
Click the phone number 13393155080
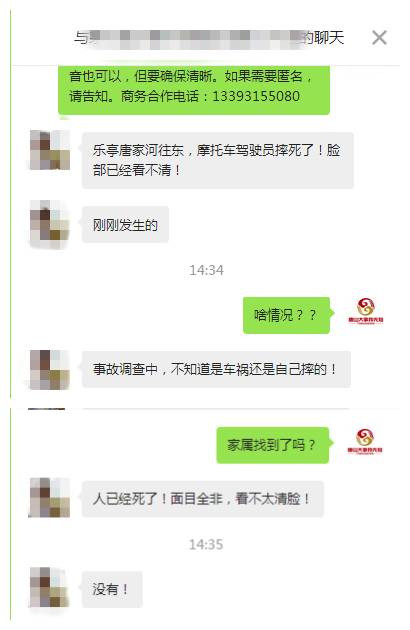(x=256, y=96)
